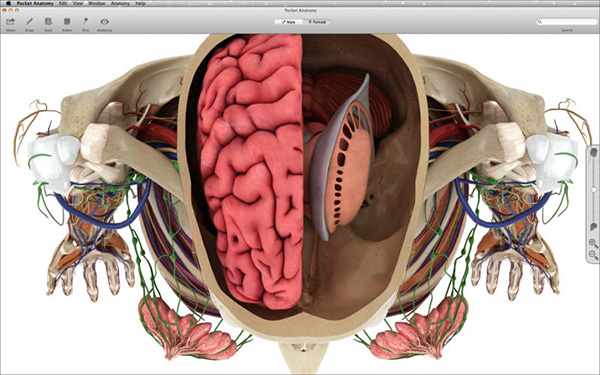Screen dimensions: 600x375
Task: Open the View menu
Action: [78, 3]
